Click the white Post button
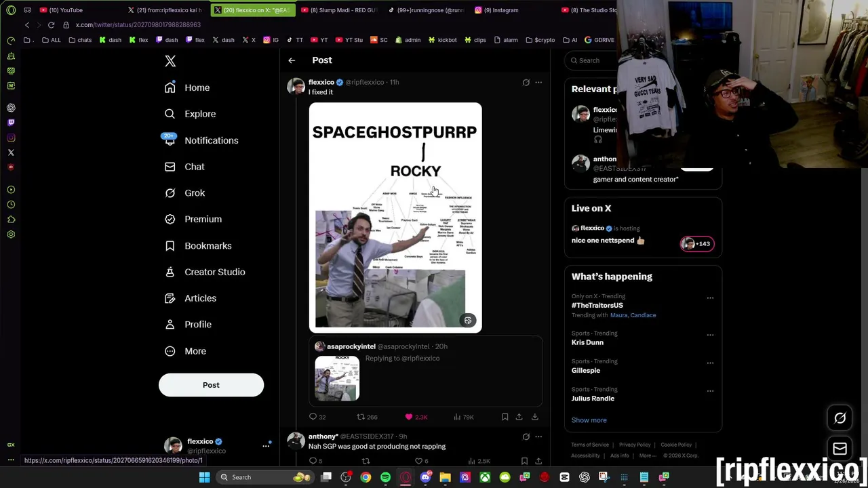The height and width of the screenshot is (488, 868). point(211,385)
